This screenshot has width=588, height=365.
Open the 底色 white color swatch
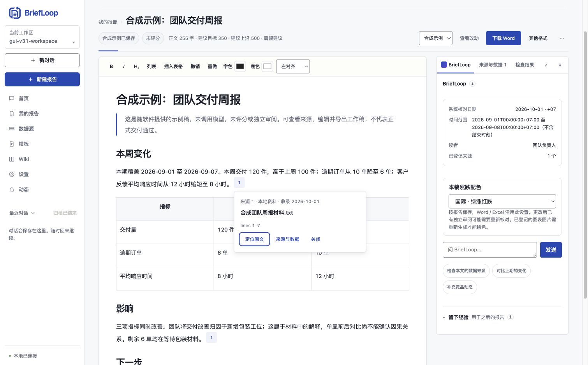coord(267,67)
